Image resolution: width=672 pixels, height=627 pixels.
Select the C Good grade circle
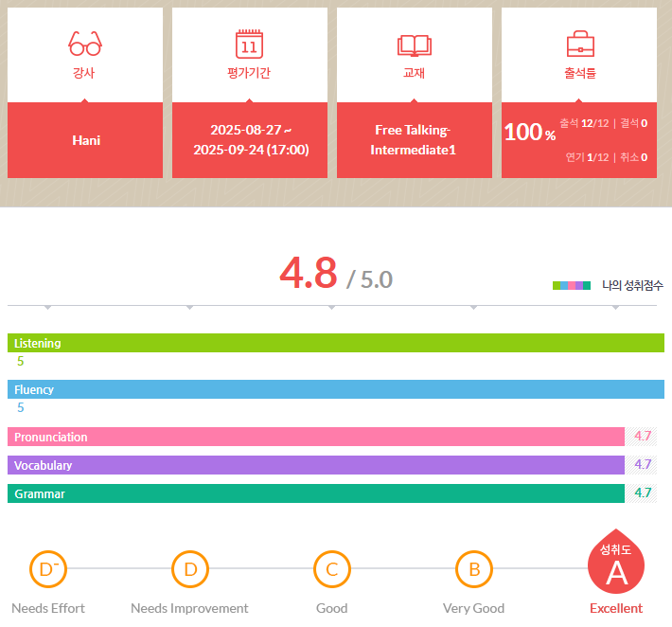click(x=331, y=569)
